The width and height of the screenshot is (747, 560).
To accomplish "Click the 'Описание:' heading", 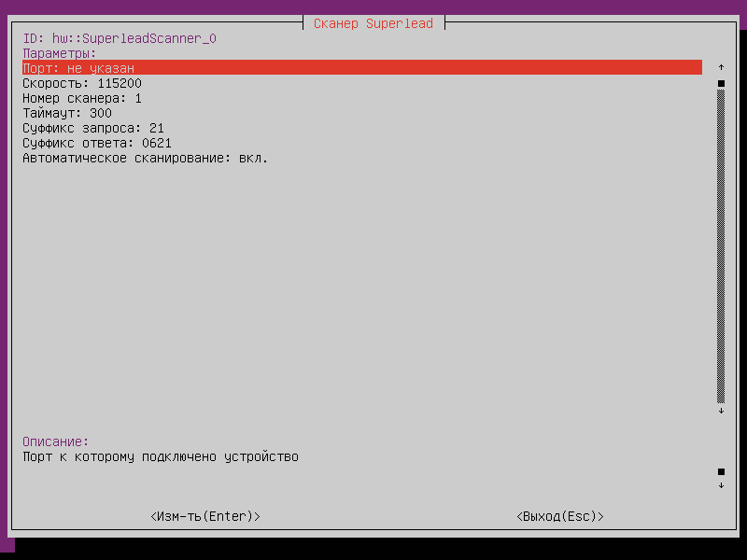I will 56,441.
